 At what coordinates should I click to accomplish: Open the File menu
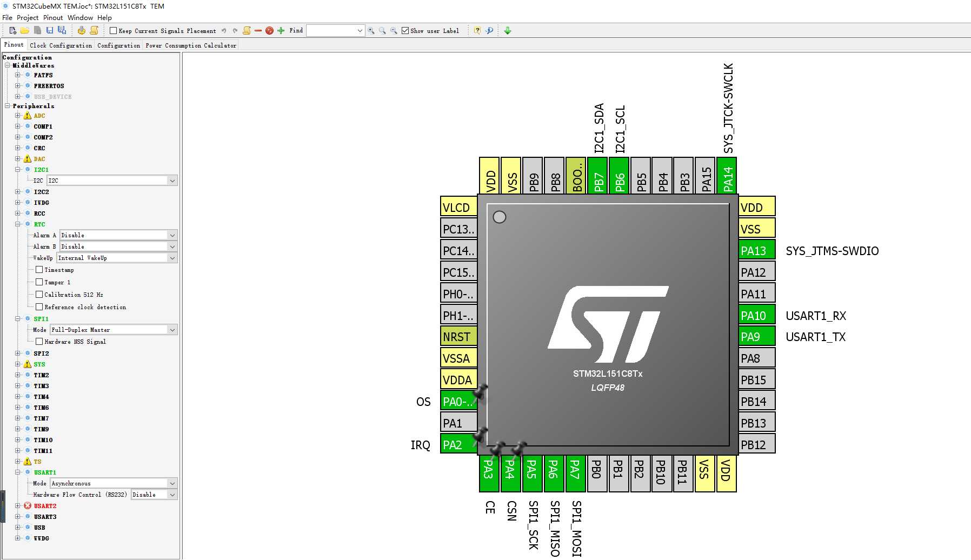coord(7,18)
